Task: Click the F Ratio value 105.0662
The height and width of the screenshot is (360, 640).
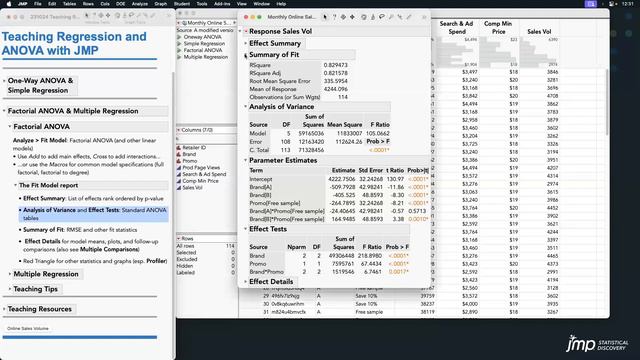Action: (x=378, y=133)
